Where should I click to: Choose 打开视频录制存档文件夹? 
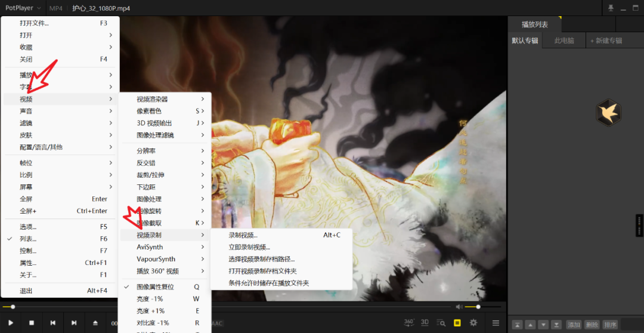[281, 271]
